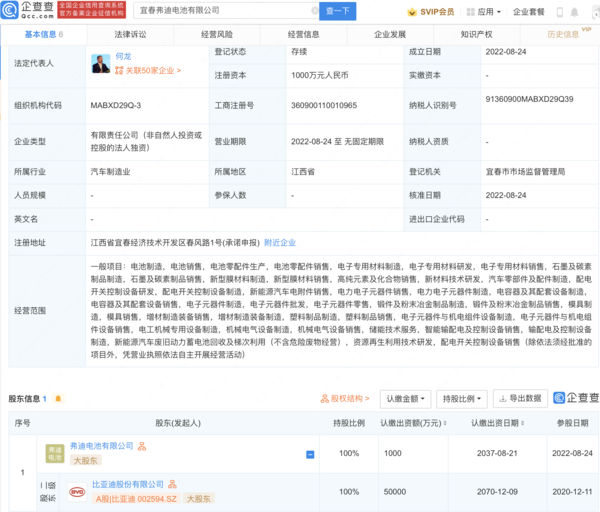Click the 导出数据 export button
The height and width of the screenshot is (512, 600).
click(518, 398)
